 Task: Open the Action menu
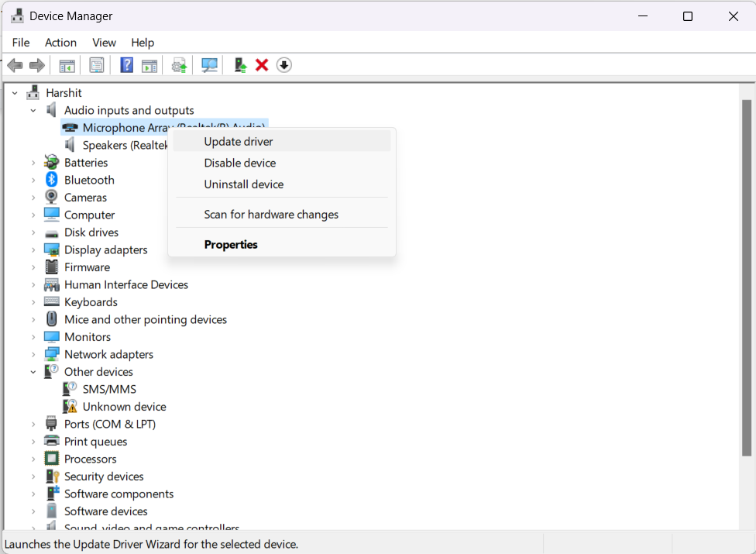[60, 43]
